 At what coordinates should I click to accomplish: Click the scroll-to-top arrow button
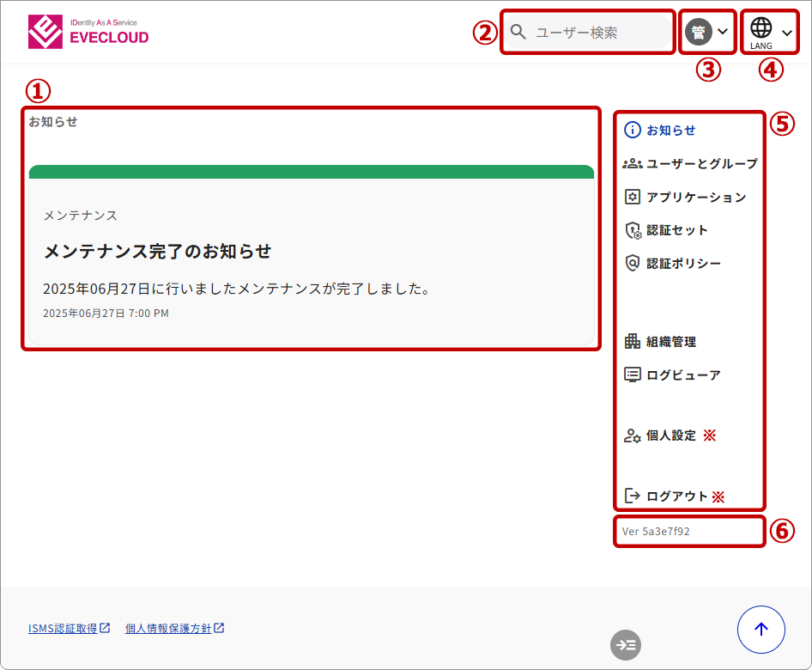[x=760, y=630]
